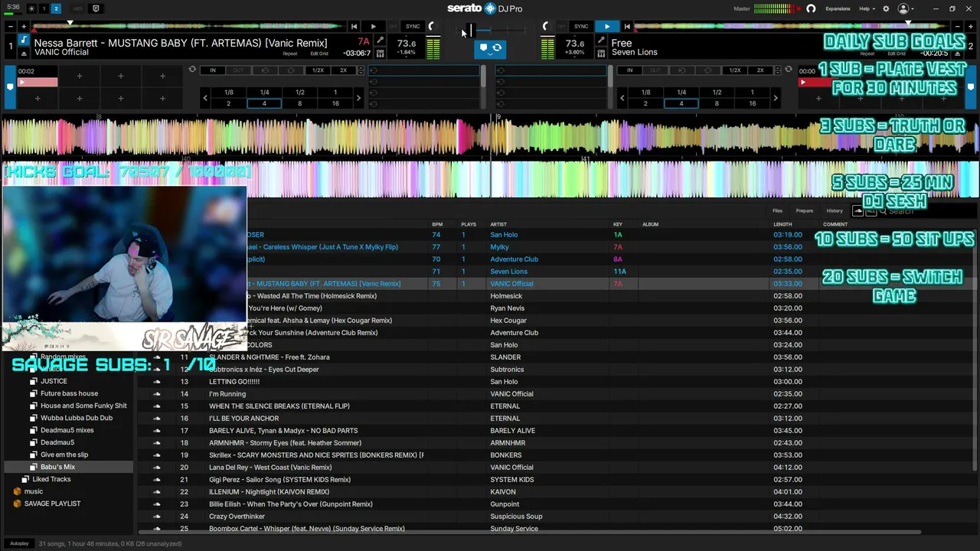Open right deck key/tuning tool
The height and width of the screenshot is (551, 980).
point(601,41)
